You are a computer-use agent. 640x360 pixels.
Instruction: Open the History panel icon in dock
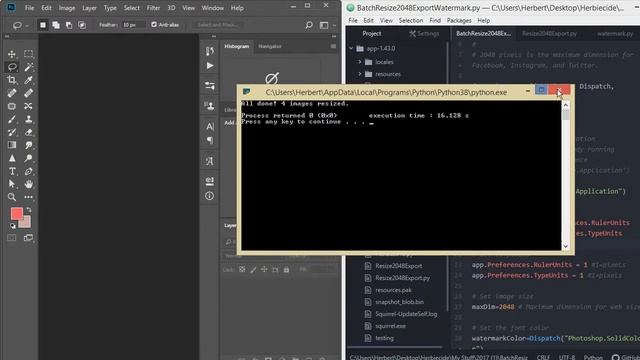[x=209, y=51]
